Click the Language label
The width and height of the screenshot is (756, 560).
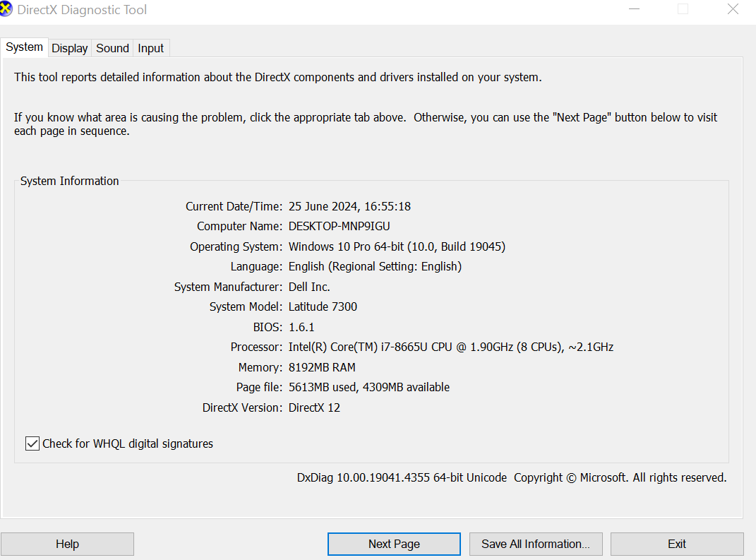[x=256, y=267]
